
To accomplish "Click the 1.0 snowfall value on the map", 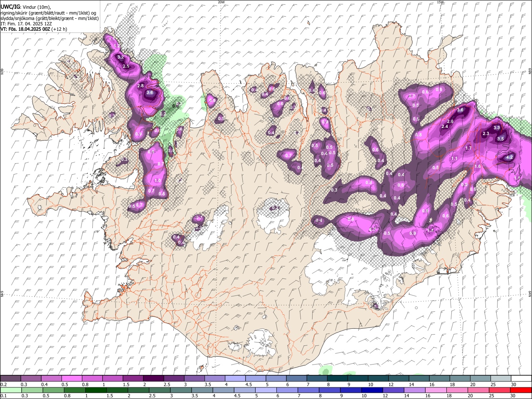I will tap(157, 181).
